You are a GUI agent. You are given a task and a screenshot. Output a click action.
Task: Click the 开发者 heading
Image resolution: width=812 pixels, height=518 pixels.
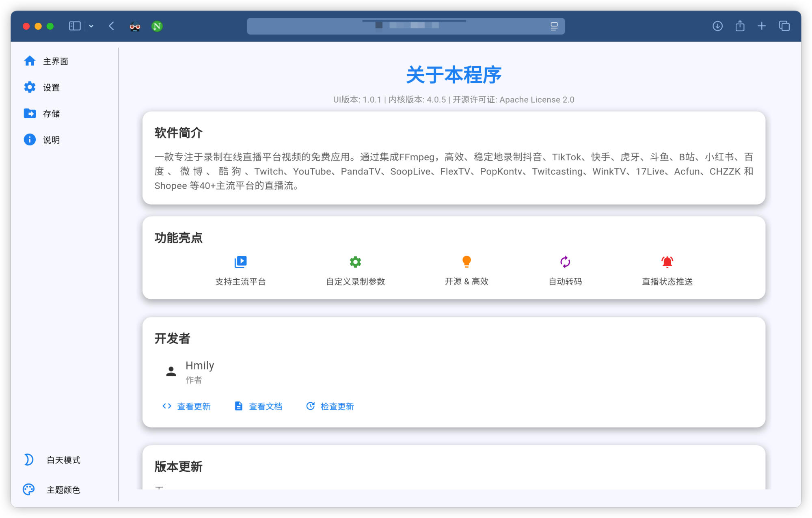pyautogui.click(x=172, y=338)
